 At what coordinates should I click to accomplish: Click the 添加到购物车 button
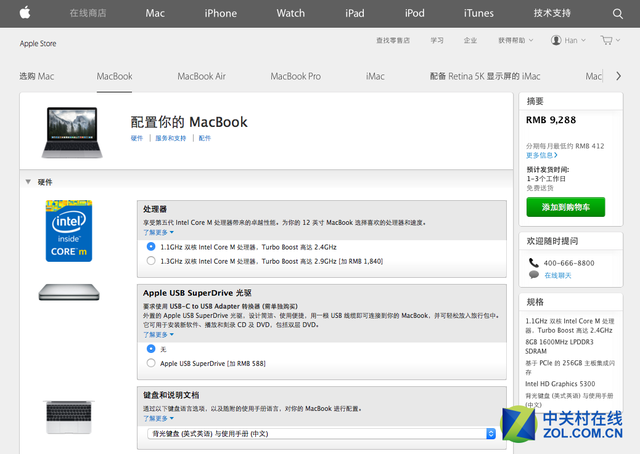pyautogui.click(x=566, y=207)
